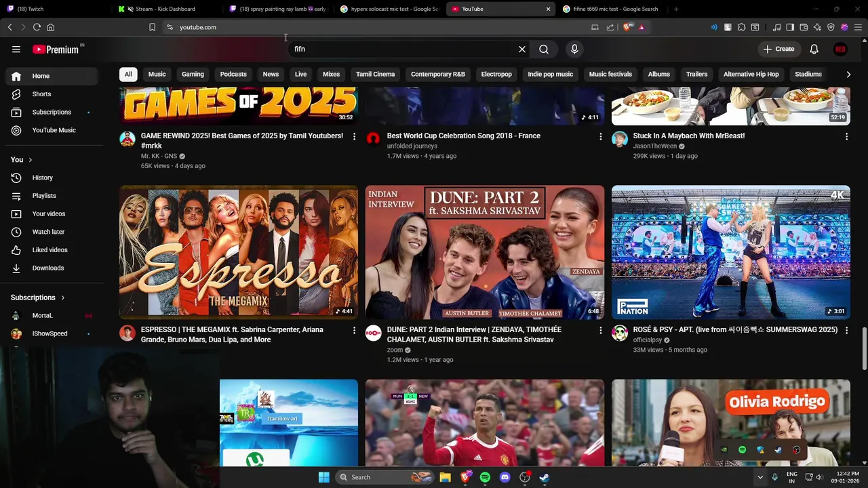Open Discord from taskbar

(505, 477)
